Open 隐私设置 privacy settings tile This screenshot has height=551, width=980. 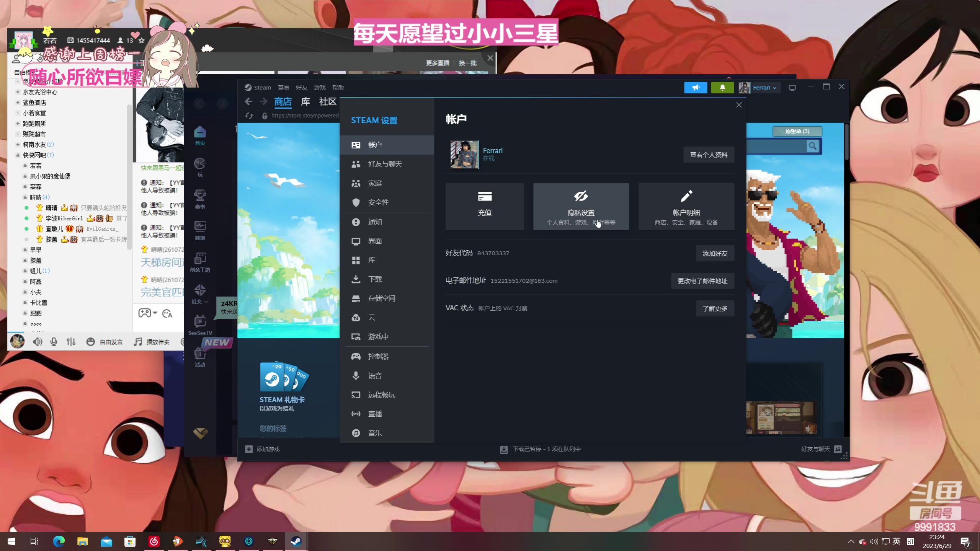pos(581,207)
